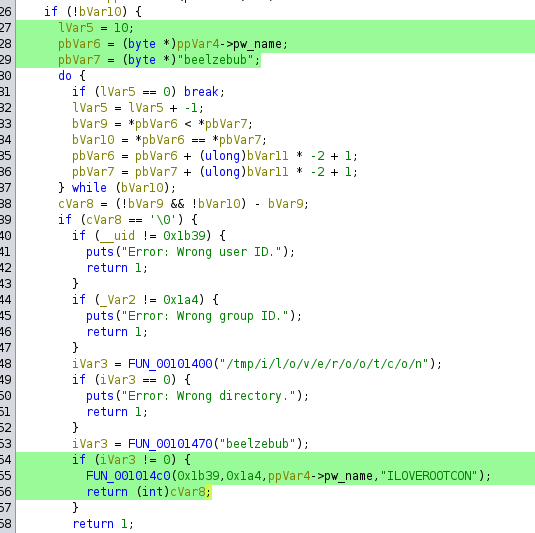Screen dimensions: 535x533
Task: Click the /tmp/i/l/o/v/e path string
Action: coord(324,364)
